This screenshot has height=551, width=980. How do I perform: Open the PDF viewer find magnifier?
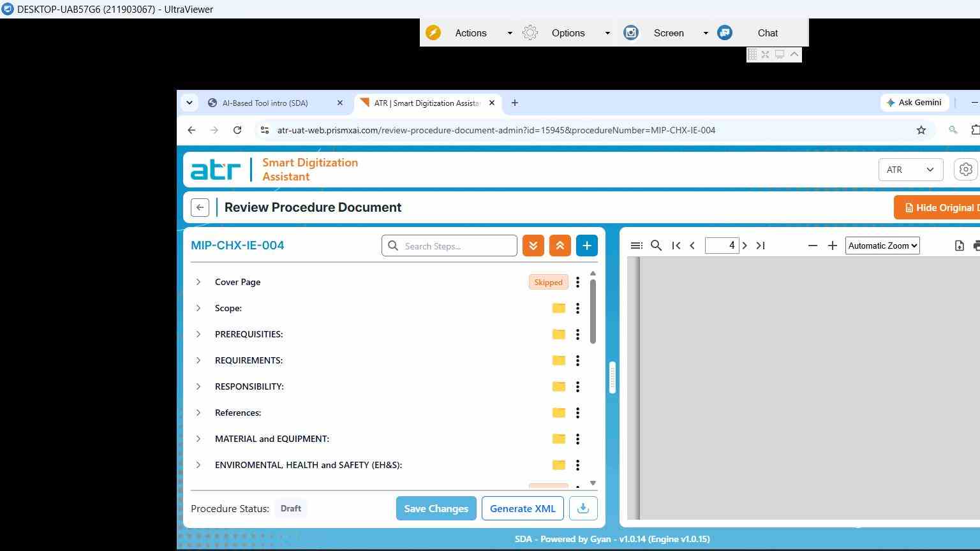pyautogui.click(x=656, y=246)
